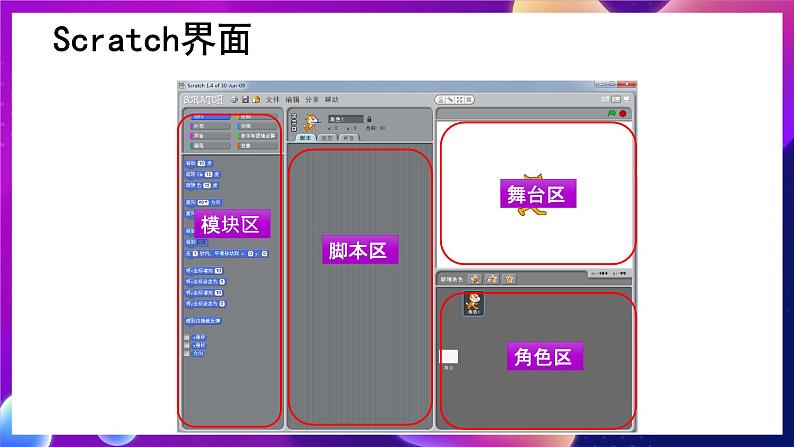Select the 'don't rotate' rotation style button
794x447 pixels.
[294, 129]
